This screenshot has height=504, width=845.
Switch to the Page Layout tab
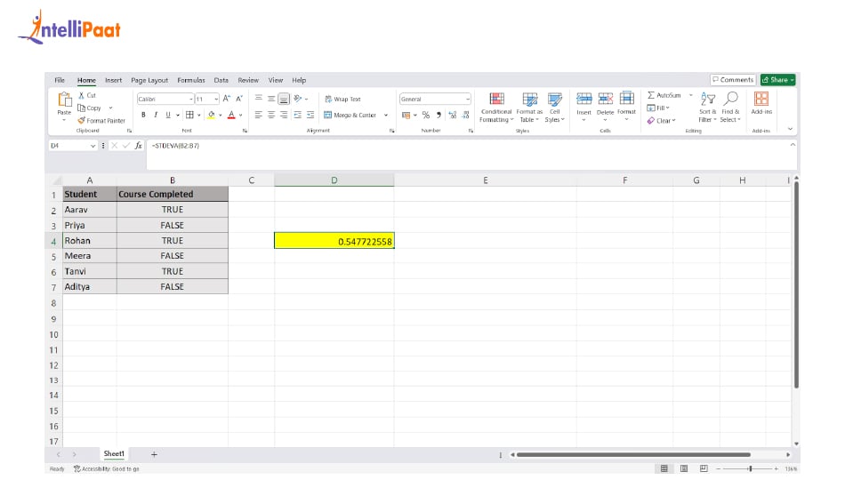pyautogui.click(x=149, y=80)
